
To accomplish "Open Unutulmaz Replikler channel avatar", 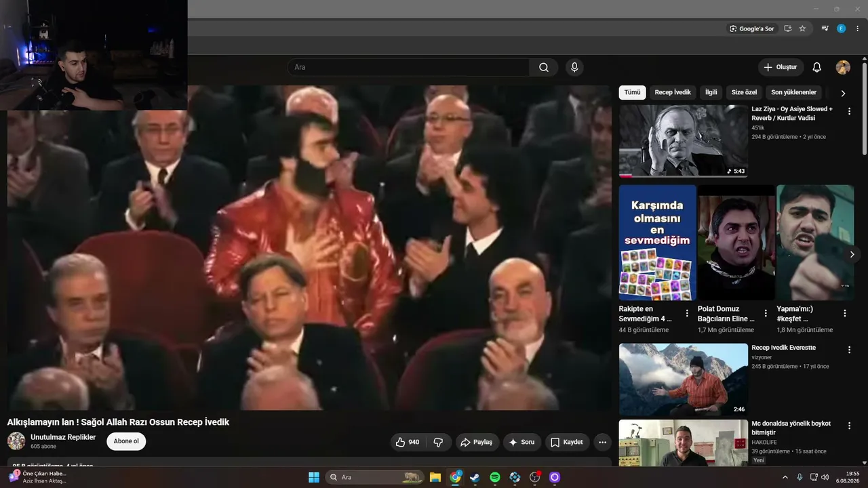I will tap(16, 441).
